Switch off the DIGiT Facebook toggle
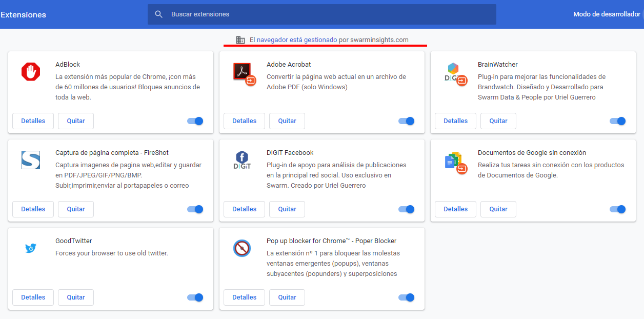The image size is (644, 319). click(407, 209)
